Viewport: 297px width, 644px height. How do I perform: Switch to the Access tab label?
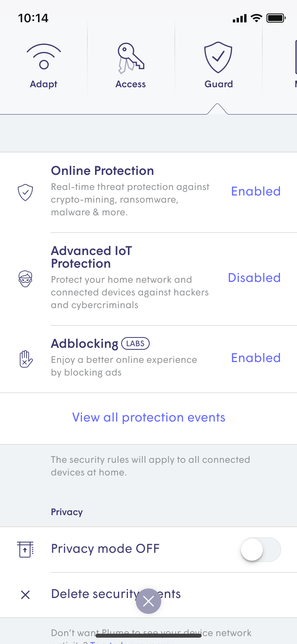coord(131,84)
